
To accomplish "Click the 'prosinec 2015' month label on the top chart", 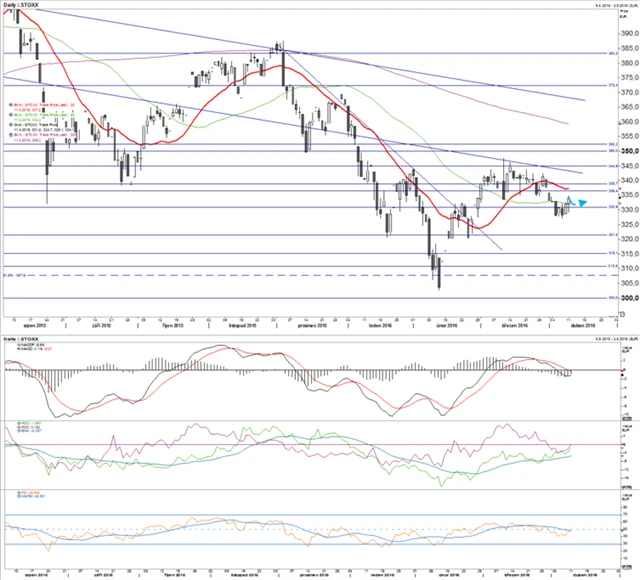I will (312, 325).
